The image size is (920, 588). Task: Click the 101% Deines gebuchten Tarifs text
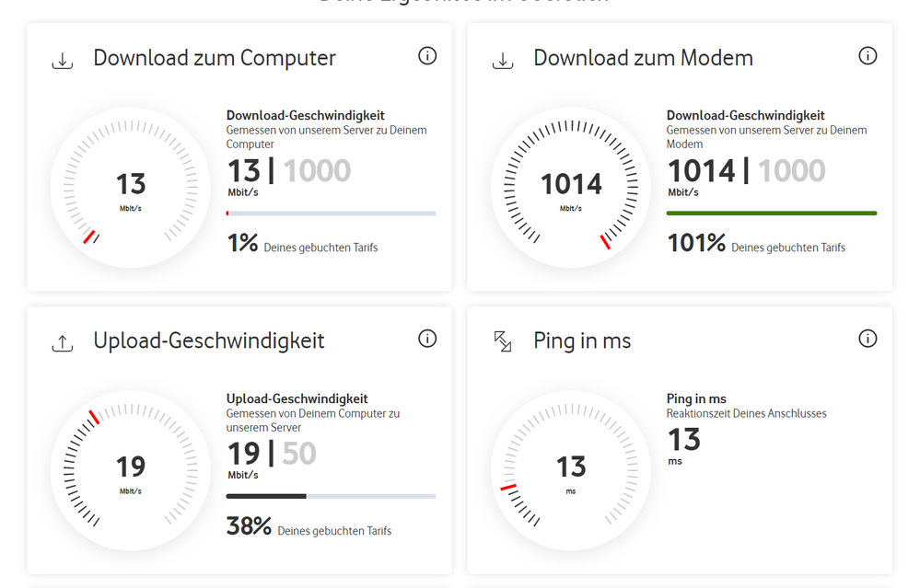coord(756,243)
